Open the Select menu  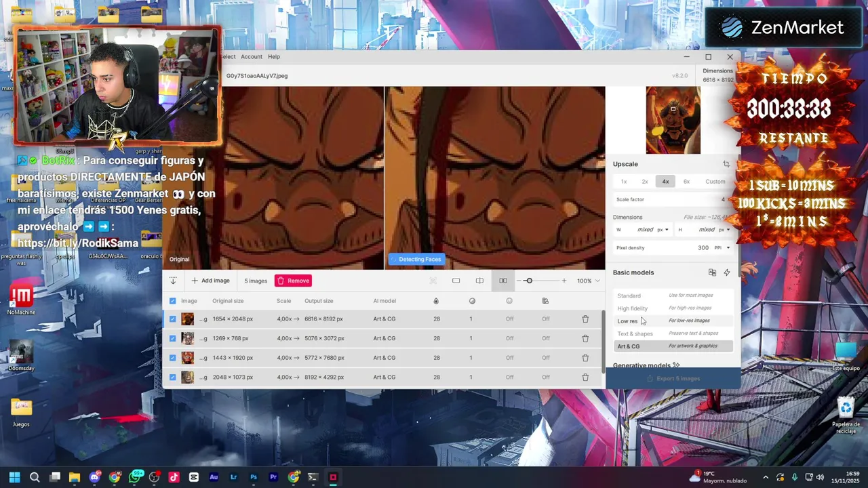[x=228, y=57]
